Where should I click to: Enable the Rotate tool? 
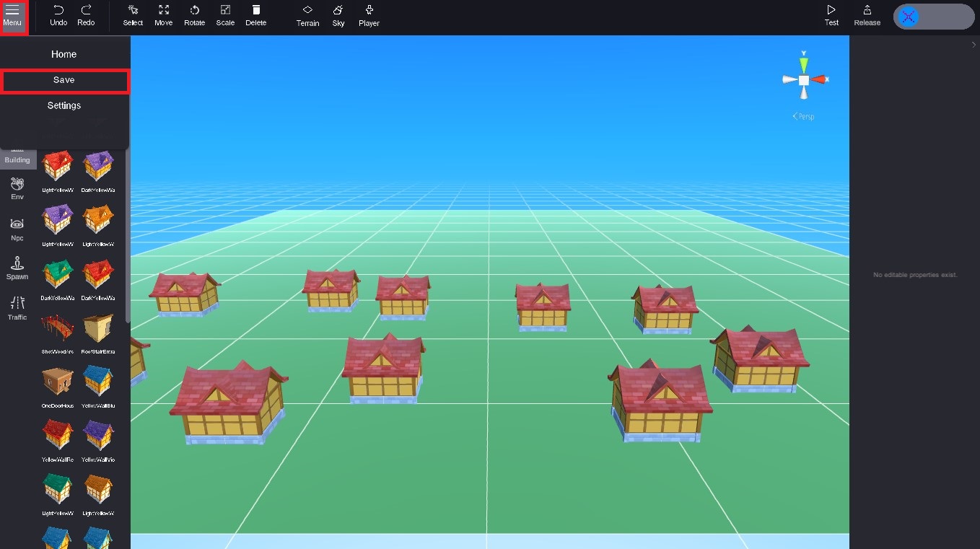click(194, 14)
